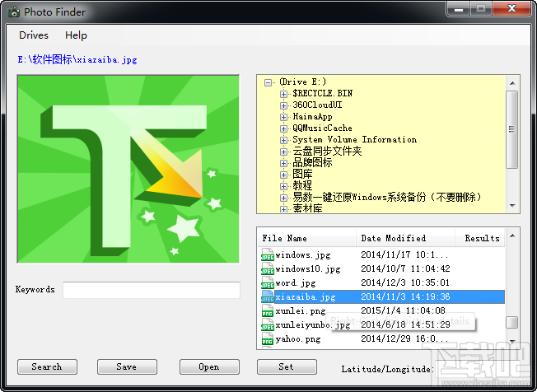Select System Volume Information tree item
537x392 pixels.
coord(354,140)
